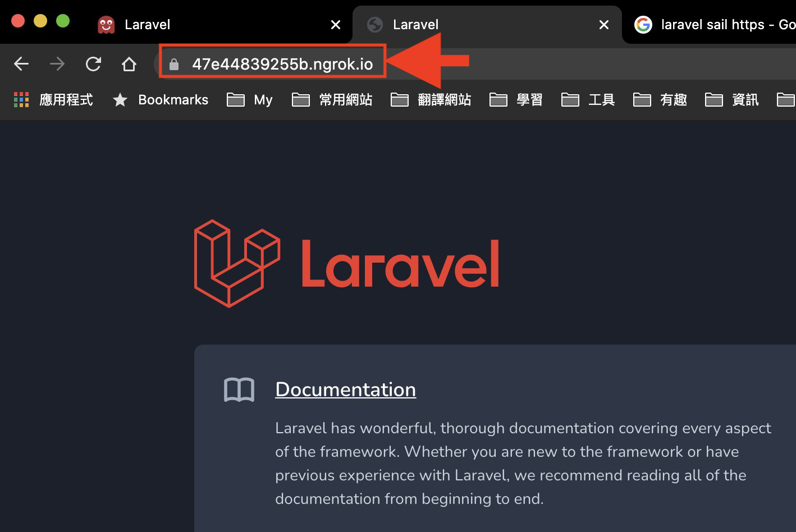Click the forward navigation arrow
Screen dimensions: 796x532
pyautogui.click(x=57, y=64)
